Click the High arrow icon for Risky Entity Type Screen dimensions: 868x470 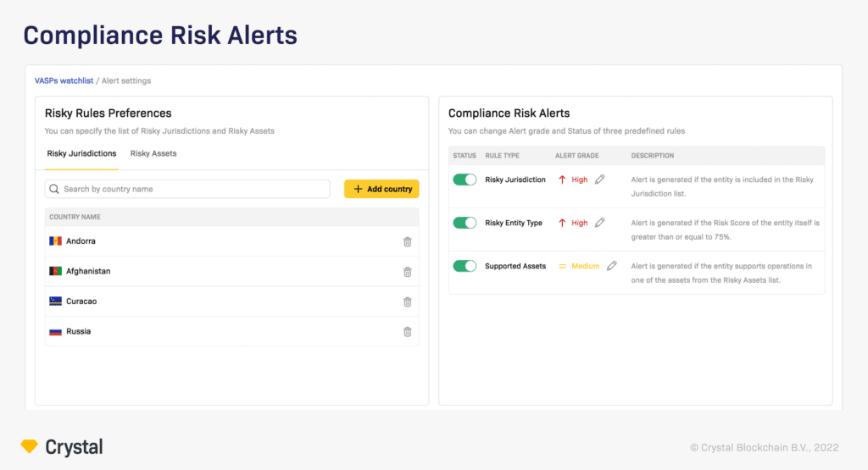point(562,222)
